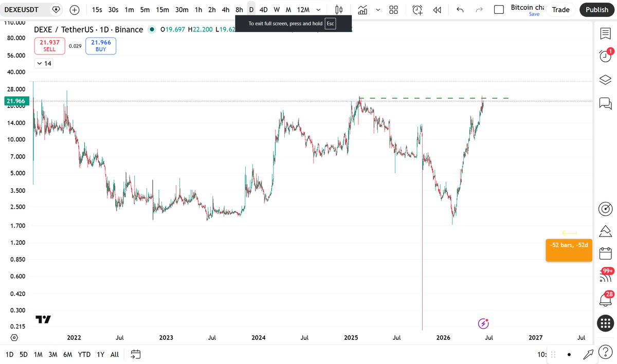Open the indicators menu

tap(363, 10)
